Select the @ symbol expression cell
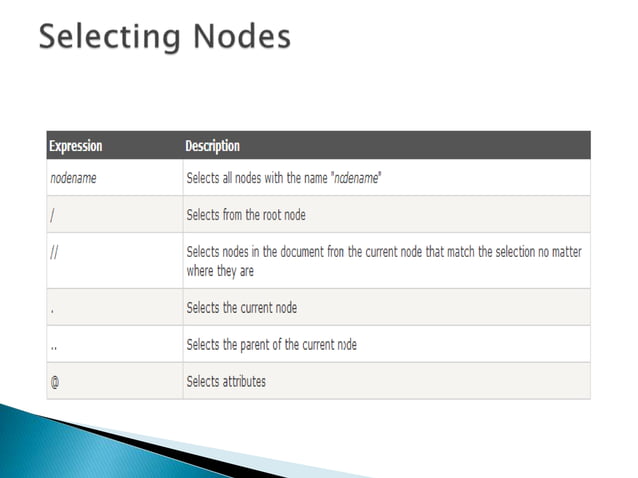 click(54, 381)
